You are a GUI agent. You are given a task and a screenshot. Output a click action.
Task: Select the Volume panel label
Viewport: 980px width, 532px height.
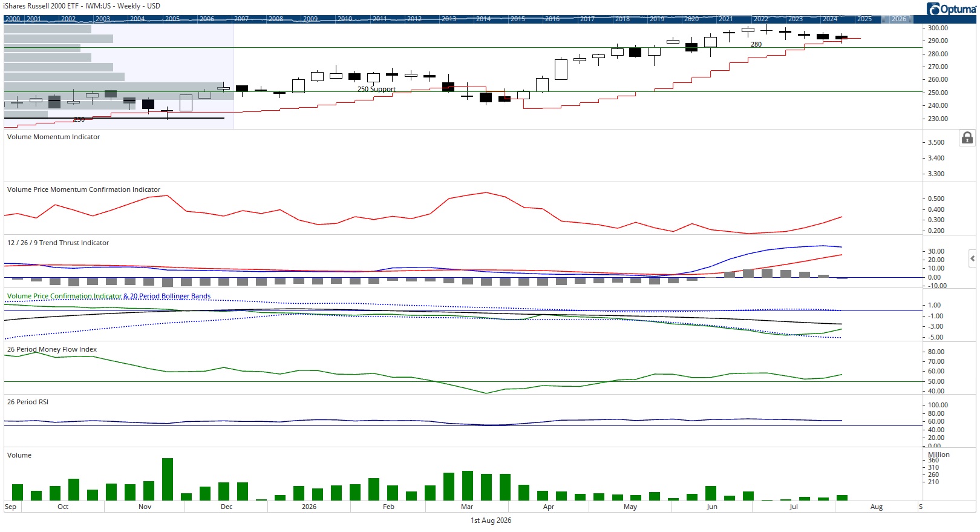coord(19,455)
